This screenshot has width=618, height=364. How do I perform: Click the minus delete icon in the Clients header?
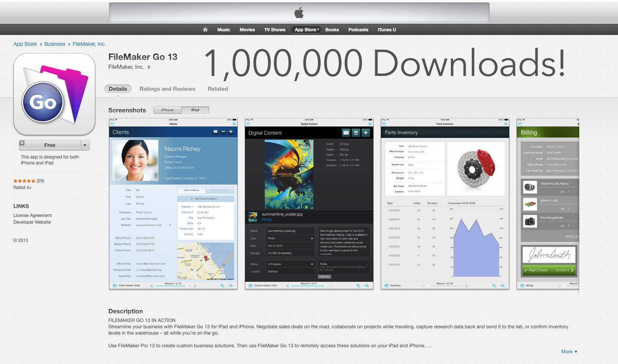tap(223, 131)
